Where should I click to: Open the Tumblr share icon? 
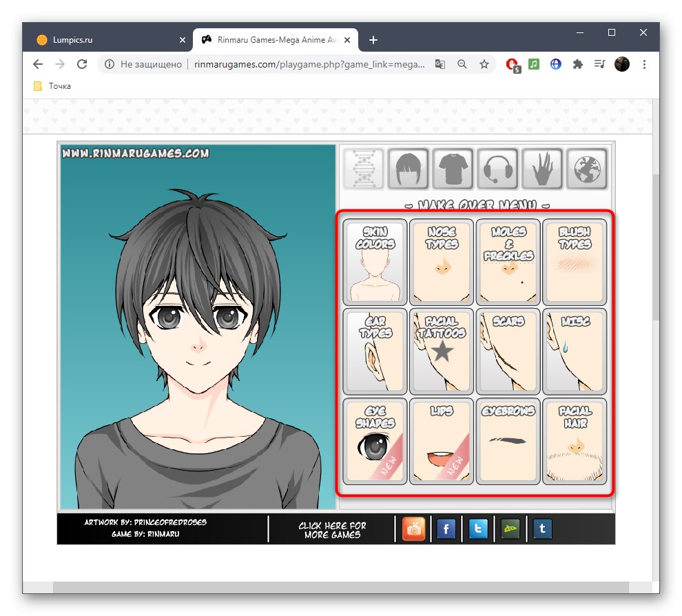pos(542,528)
